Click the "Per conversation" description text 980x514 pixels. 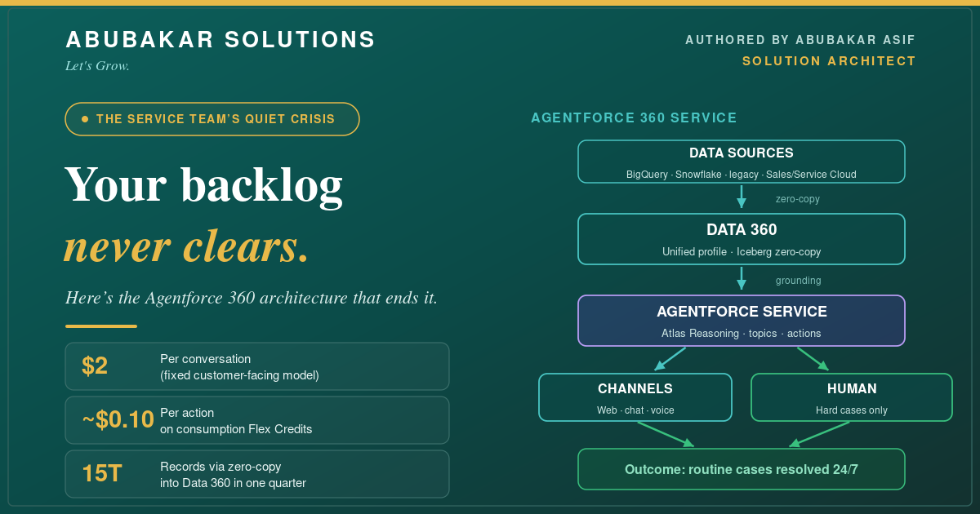point(206,359)
